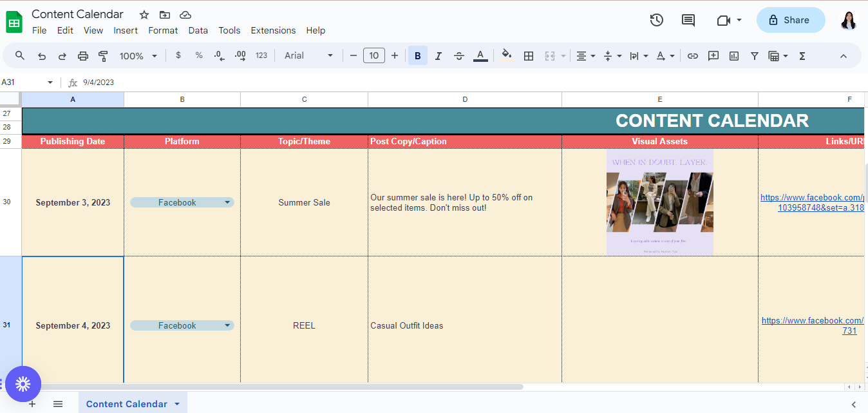Open the text color picker

click(x=480, y=56)
